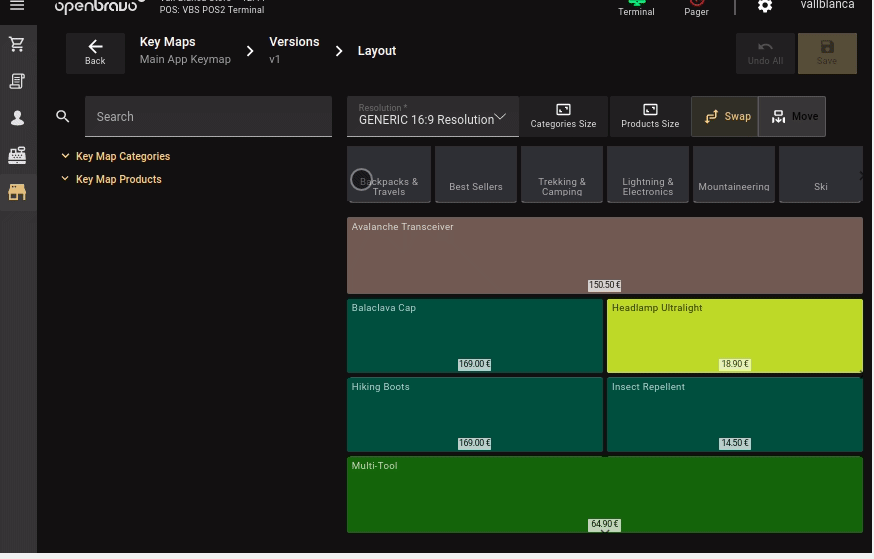Open settings via the gear icon
The height and width of the screenshot is (559, 874).
[765, 6]
